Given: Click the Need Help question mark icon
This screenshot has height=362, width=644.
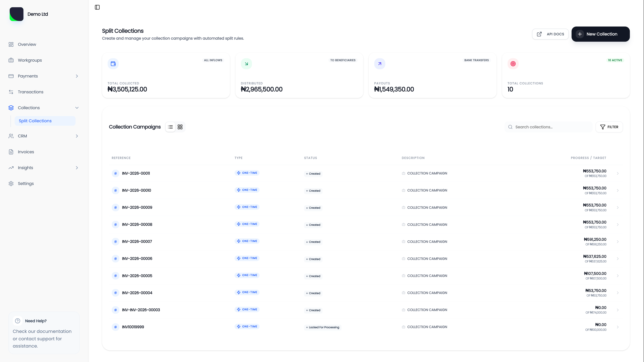Looking at the screenshot, I should point(17,321).
